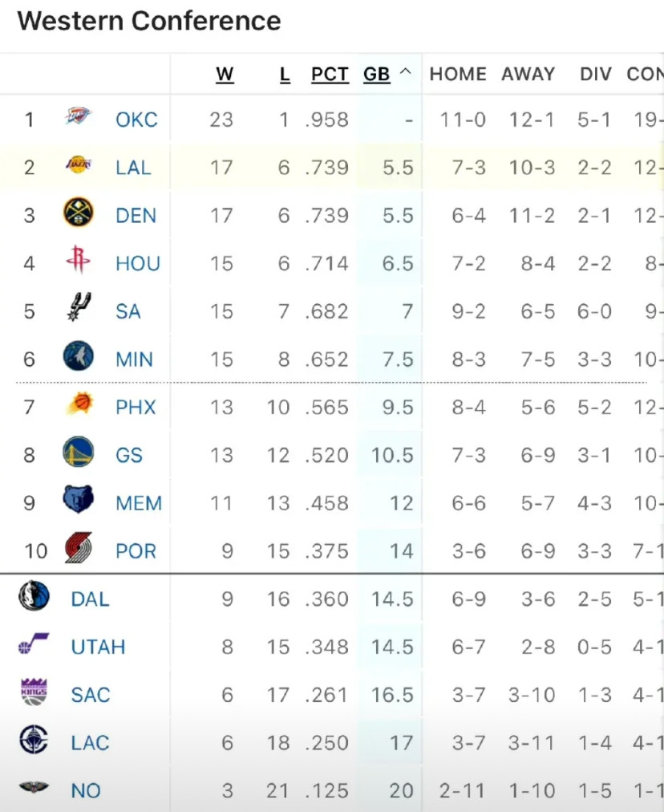Click the Golden State Warriors logo
This screenshot has width=664, height=812.
coord(78,453)
